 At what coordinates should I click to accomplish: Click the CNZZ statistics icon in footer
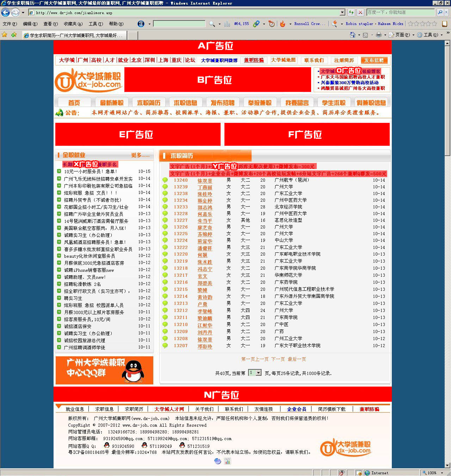click(x=227, y=461)
